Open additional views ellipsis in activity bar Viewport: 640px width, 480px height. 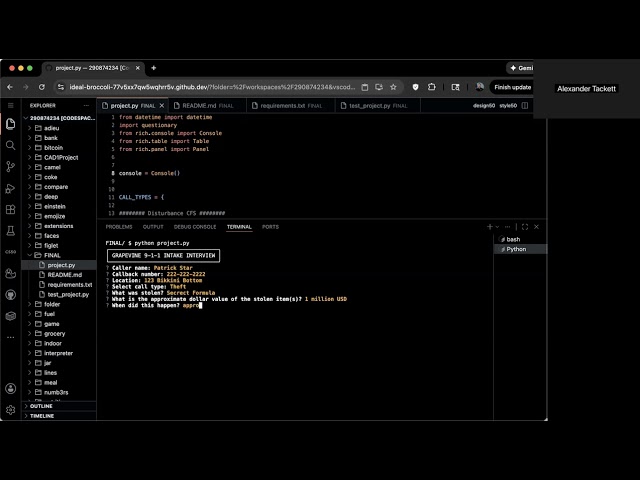(11, 337)
